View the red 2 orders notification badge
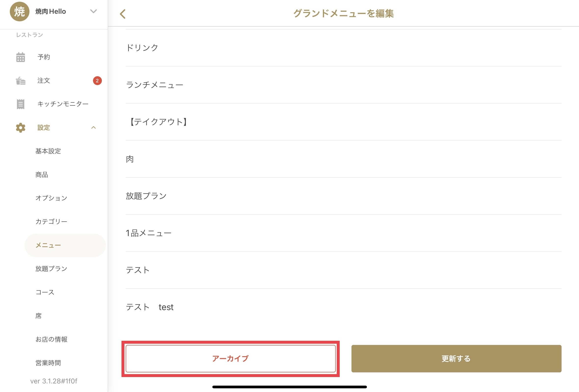This screenshot has width=579, height=392. pyautogui.click(x=97, y=81)
